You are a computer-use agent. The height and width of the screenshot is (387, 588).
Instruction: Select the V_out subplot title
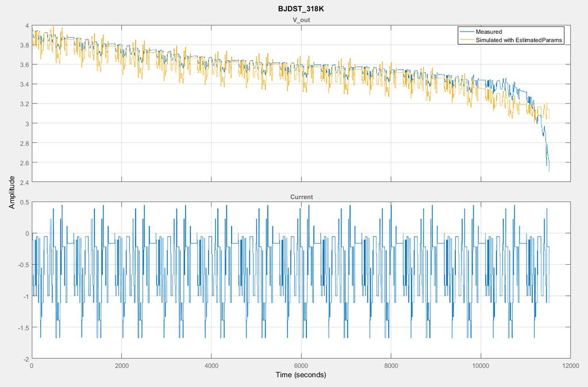(302, 20)
